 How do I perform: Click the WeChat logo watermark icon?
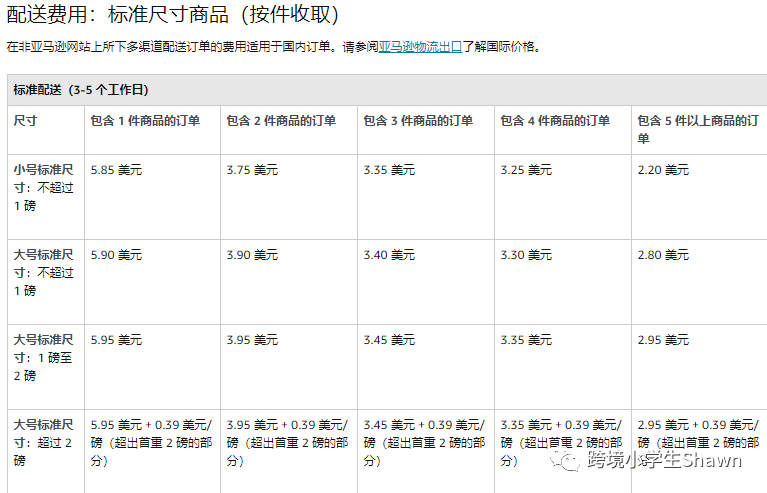click(x=564, y=460)
